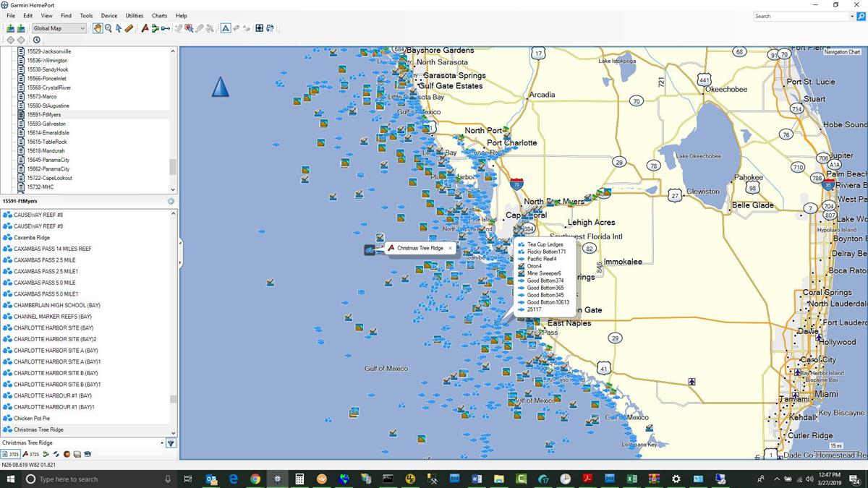Open the Device menu
The height and width of the screenshot is (488, 868).
(x=109, y=15)
